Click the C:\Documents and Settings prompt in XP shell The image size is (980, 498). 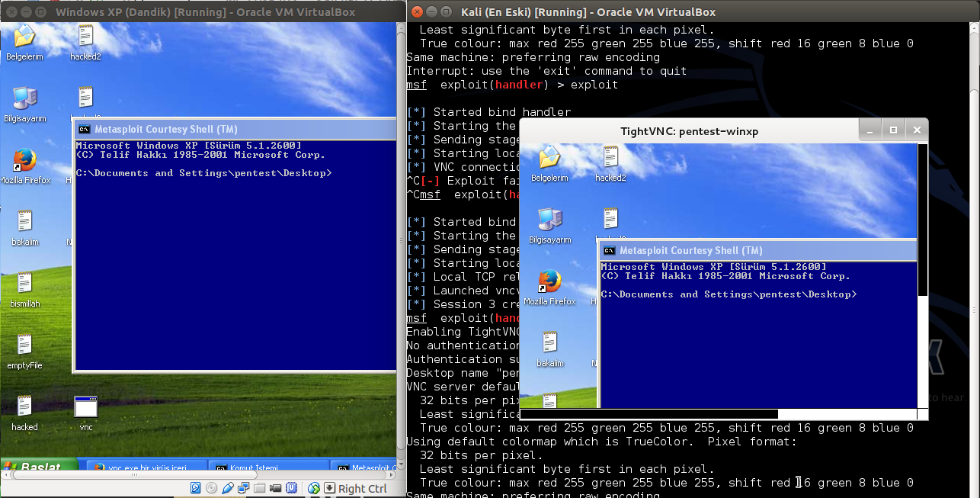point(203,173)
